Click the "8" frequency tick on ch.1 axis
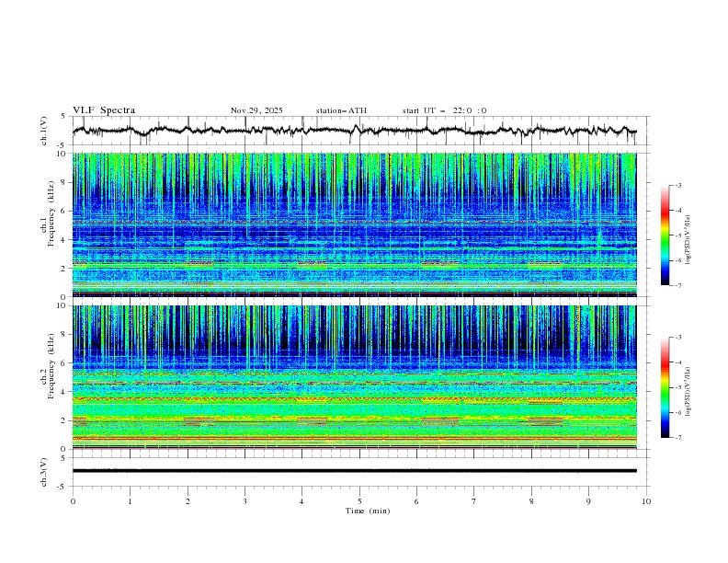Image resolution: width=728 pixels, height=563 pixels. click(x=65, y=182)
